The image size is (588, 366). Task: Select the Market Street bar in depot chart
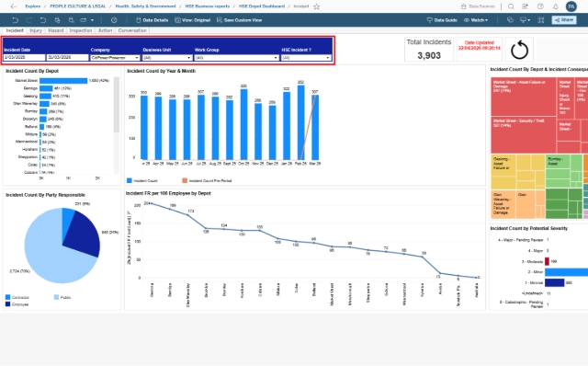point(63,81)
